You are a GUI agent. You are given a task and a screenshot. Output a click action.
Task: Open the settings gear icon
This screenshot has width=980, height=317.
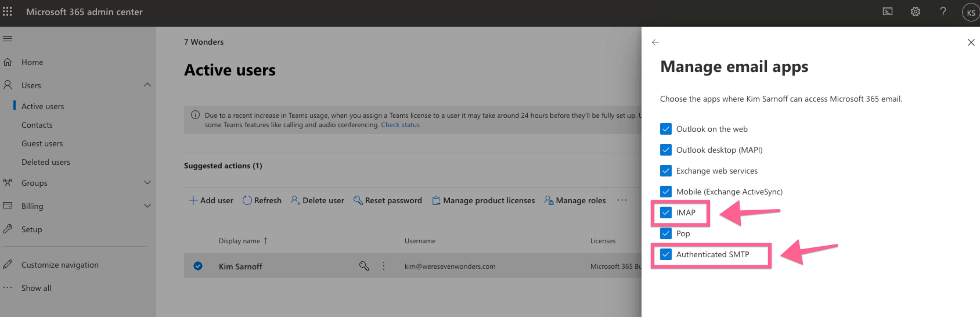[916, 12]
